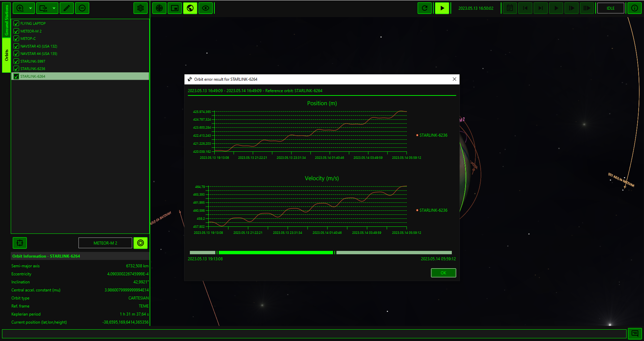This screenshot has height=341, width=644.
Task: Click the Add TLE orbit icon
Action: [20, 8]
